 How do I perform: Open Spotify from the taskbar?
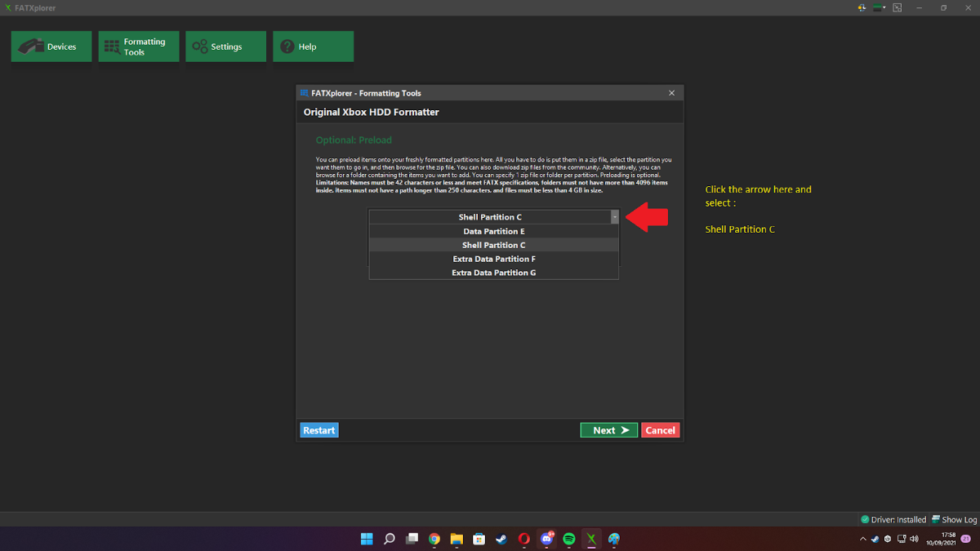coord(569,539)
